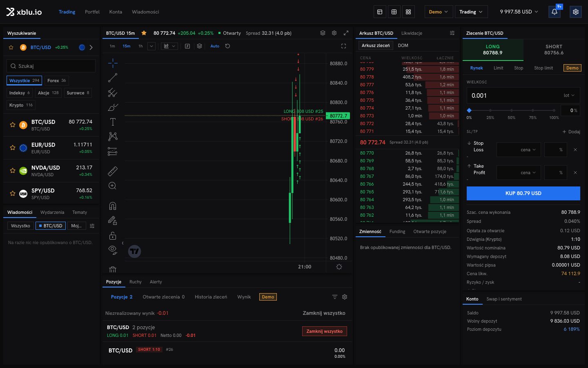The height and width of the screenshot is (368, 588).
Task: Click the KUP 80.79 USD button
Action: pyautogui.click(x=523, y=193)
